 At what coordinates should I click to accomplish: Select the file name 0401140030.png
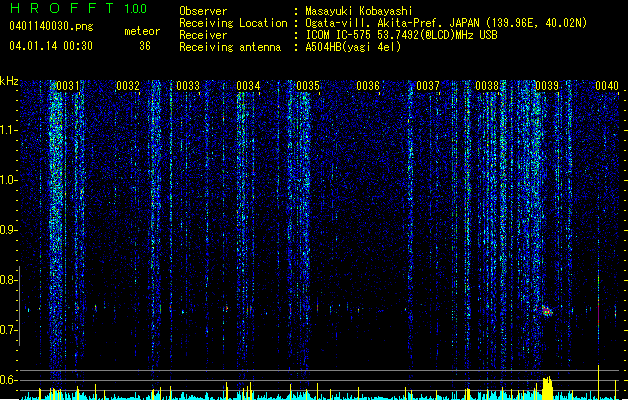[x=51, y=26]
